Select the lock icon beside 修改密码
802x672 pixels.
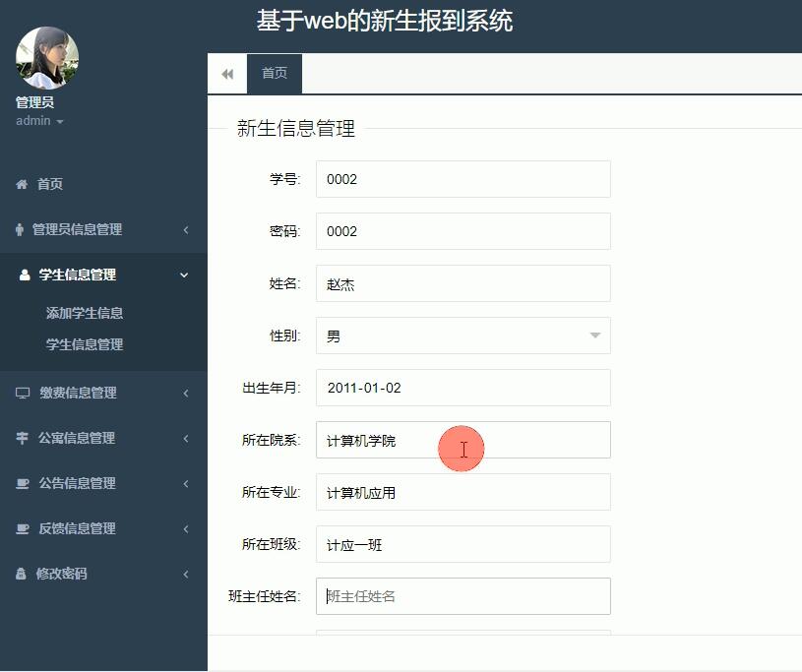point(22,574)
